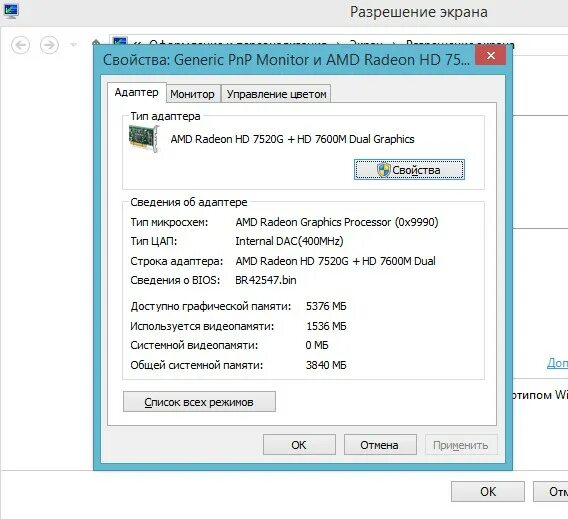The height and width of the screenshot is (519, 568).
Task: Select adapter name text AMD Radeon HD 7520G + HD 7600M Dual Graphics
Action: coord(292,139)
